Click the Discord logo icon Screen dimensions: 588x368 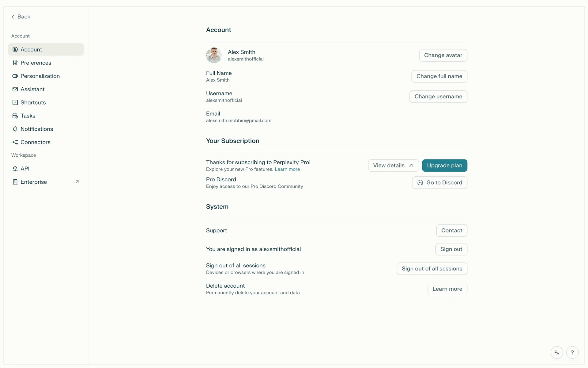(420, 183)
